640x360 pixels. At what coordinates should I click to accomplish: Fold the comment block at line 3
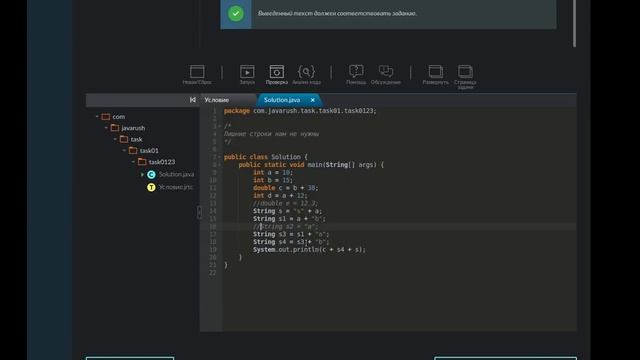point(219,126)
